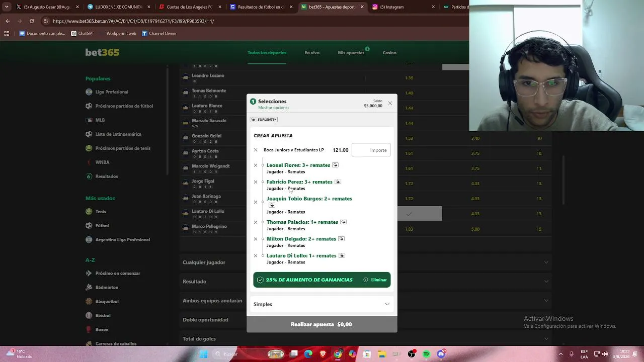Click the Argentina Liga Profesional icon

coord(89,240)
